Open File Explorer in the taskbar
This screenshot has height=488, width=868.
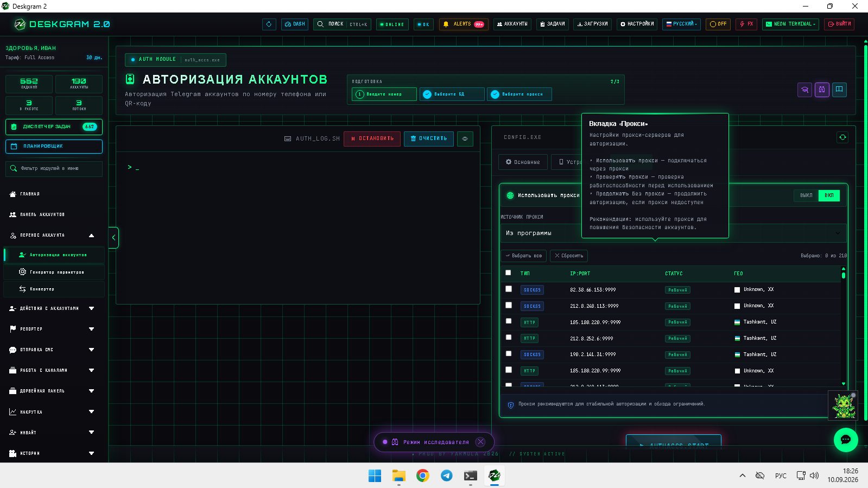tap(399, 476)
